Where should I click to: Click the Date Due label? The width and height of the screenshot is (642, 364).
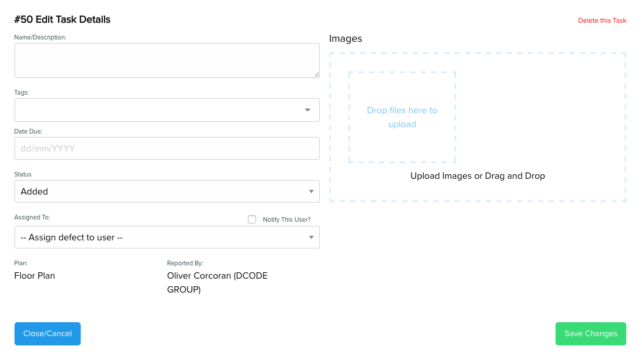click(28, 131)
